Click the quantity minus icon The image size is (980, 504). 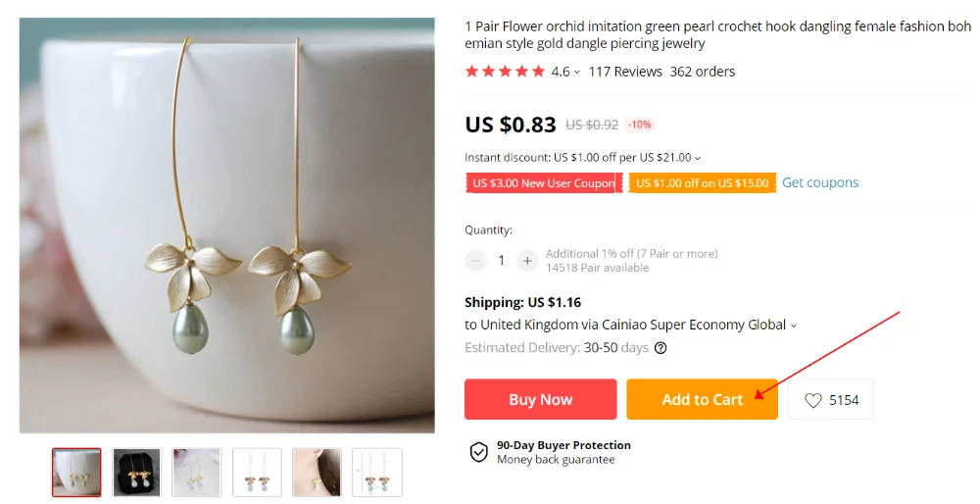coord(476,261)
